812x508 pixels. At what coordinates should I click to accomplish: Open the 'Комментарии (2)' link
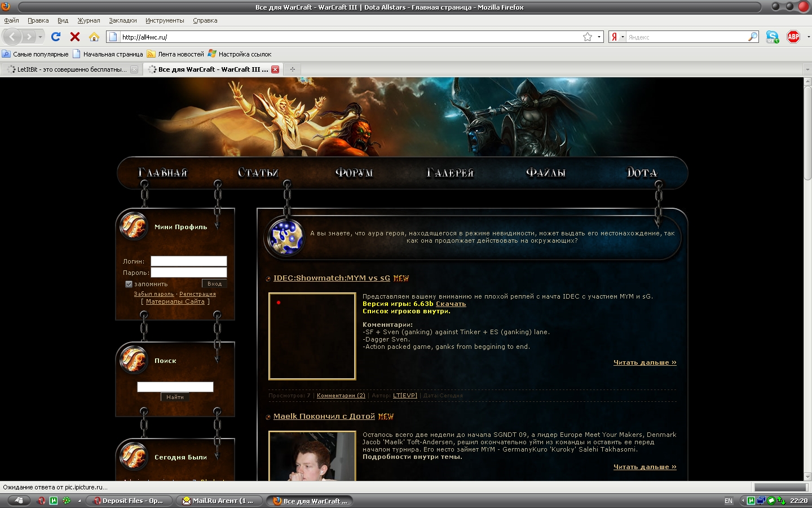click(341, 396)
